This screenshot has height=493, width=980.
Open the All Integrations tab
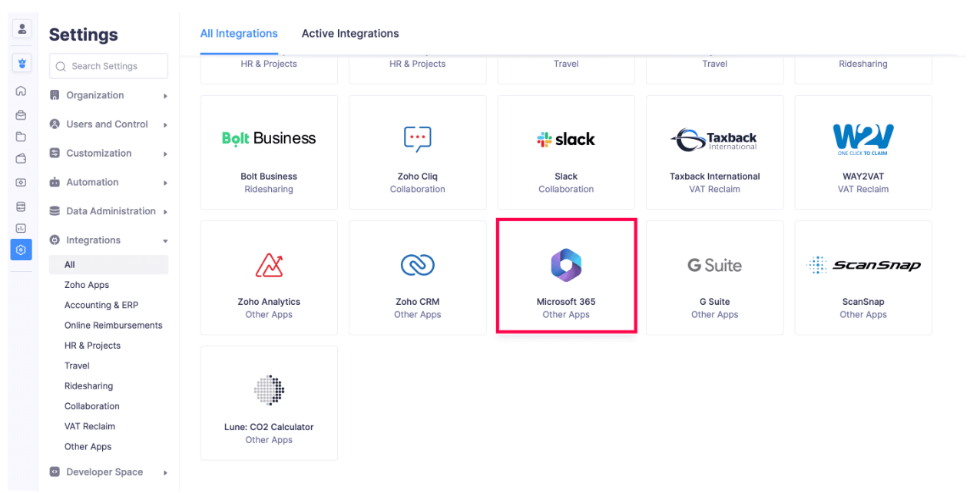coord(239,33)
